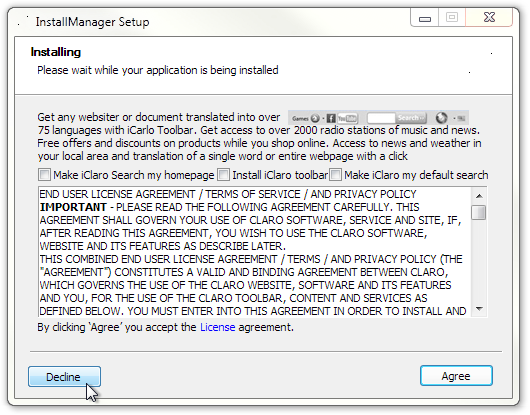Minimize the InstallManager Setup window
The width and height of the screenshot is (530, 415).
(425, 18)
